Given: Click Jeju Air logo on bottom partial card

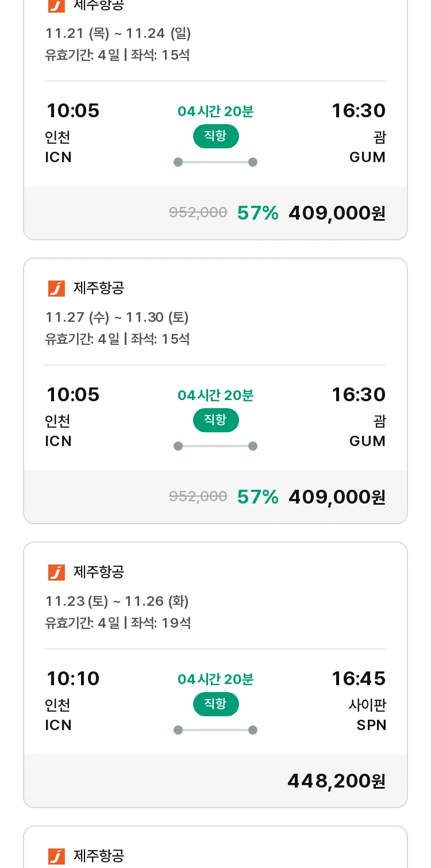Looking at the screenshot, I should pyautogui.click(x=56, y=856).
